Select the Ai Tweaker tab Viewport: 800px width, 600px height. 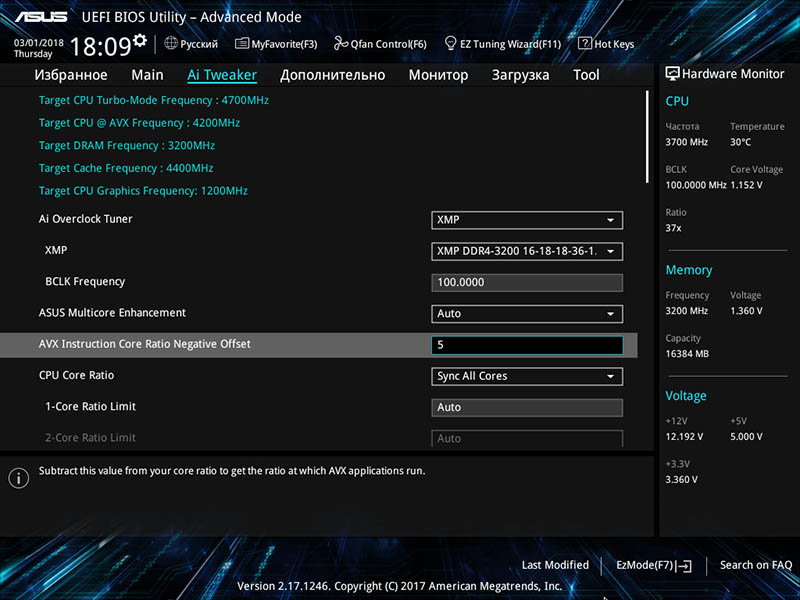pyautogui.click(x=222, y=75)
